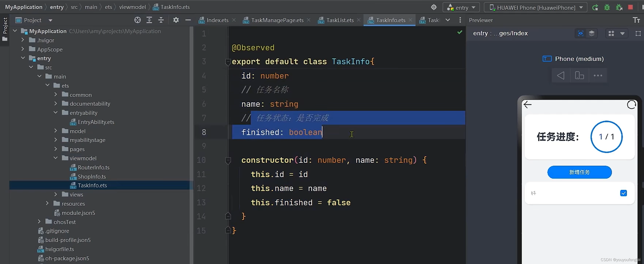Click the Previewer back triangle button
The height and width of the screenshot is (264, 644).
561,75
